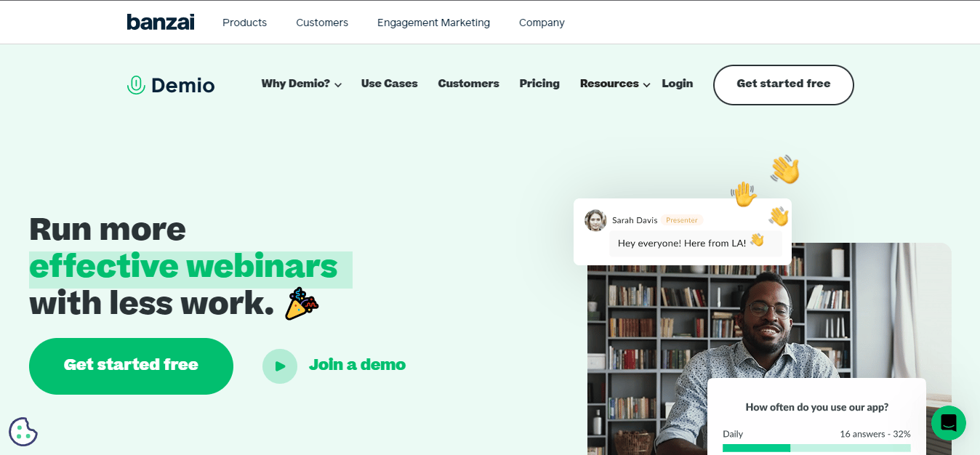Go to the Pricing page

click(x=539, y=84)
